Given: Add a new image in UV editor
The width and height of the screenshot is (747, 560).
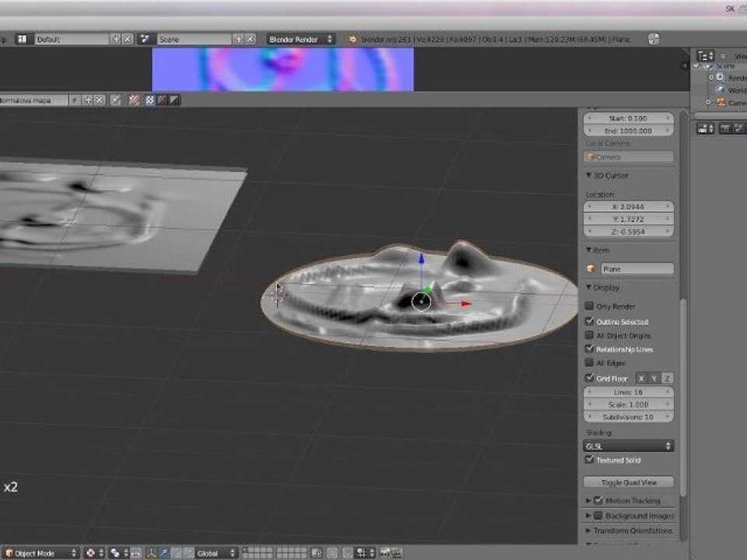Looking at the screenshot, I should (87, 100).
